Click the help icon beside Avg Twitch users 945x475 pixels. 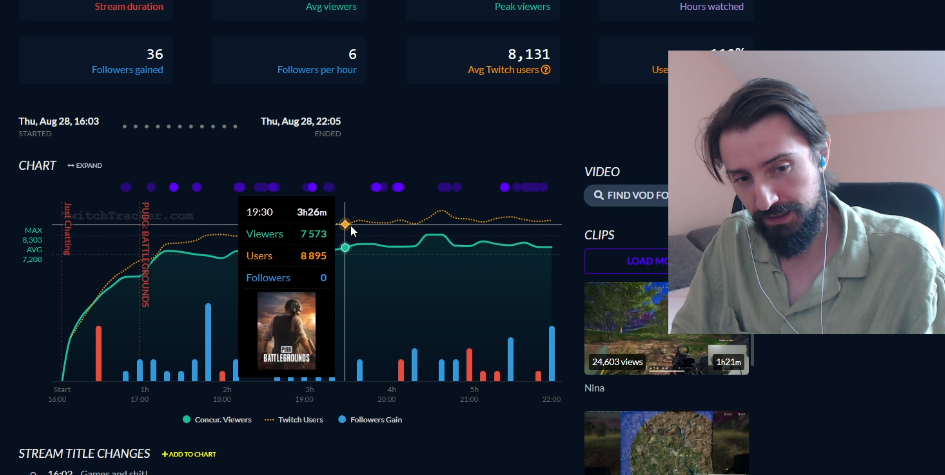coord(545,70)
